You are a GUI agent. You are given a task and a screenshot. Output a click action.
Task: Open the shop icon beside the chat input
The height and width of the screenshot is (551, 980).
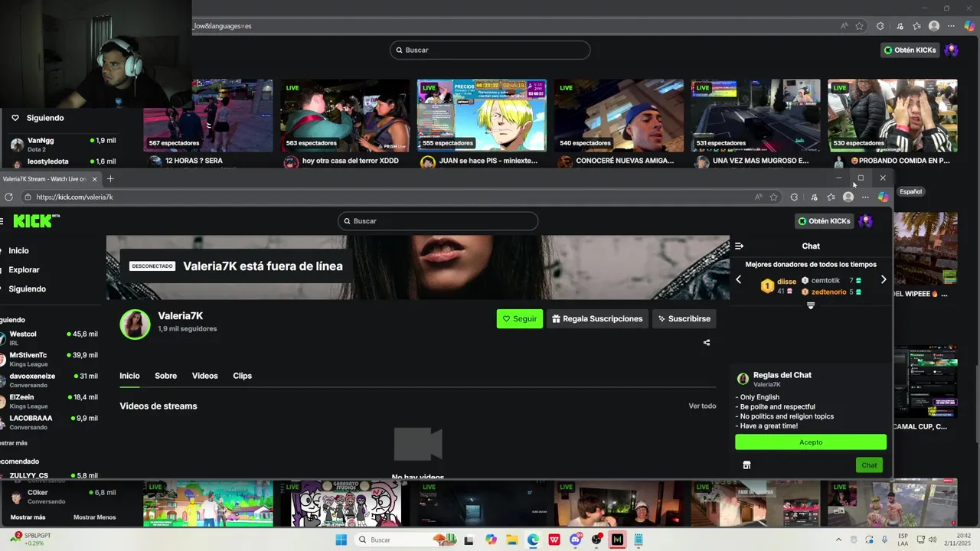click(746, 465)
